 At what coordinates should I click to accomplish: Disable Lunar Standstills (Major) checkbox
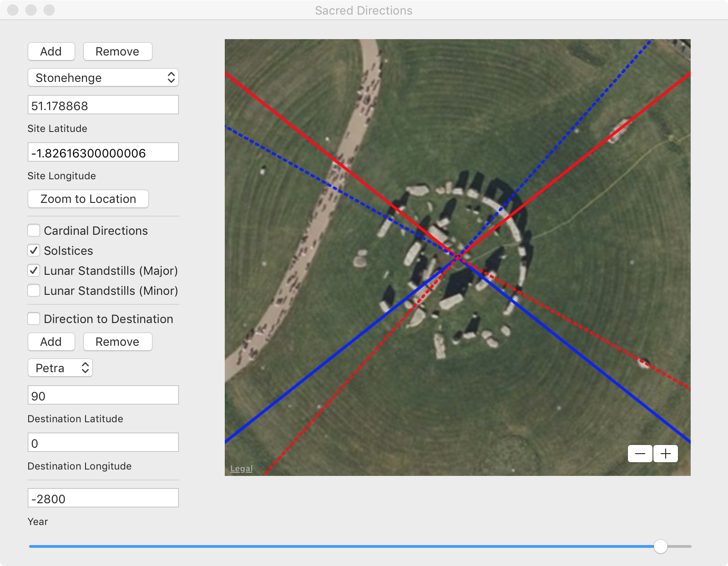tap(34, 271)
